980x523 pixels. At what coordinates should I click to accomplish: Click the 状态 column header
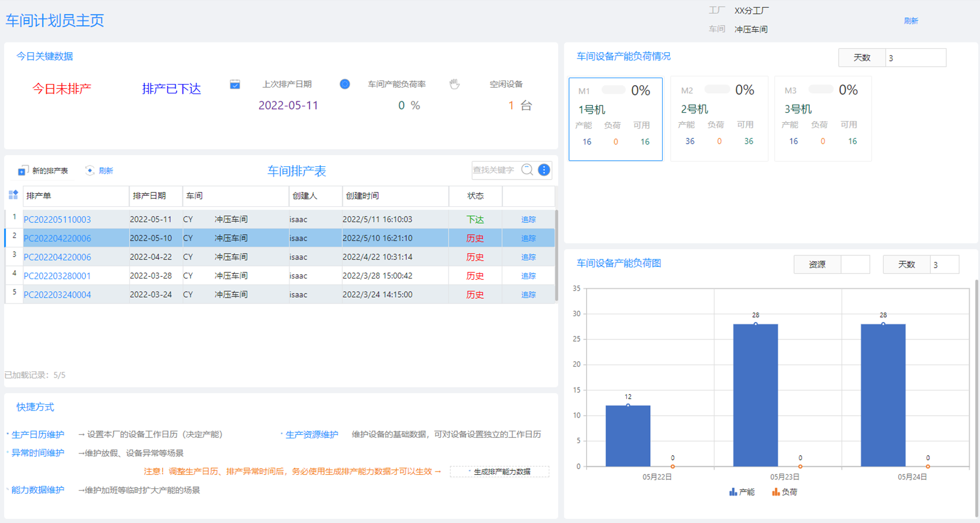[x=475, y=196]
